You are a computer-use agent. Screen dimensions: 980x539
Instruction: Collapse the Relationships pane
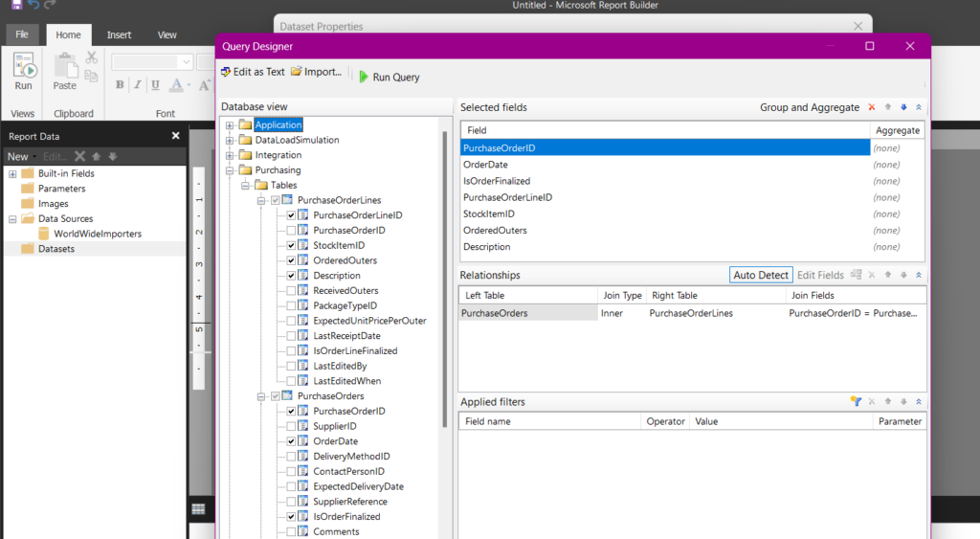(x=919, y=275)
